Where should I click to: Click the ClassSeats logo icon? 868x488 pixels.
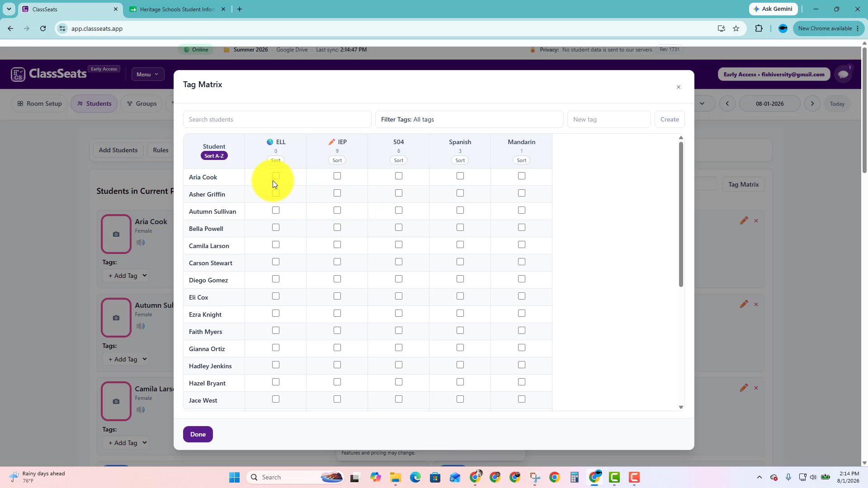click(x=18, y=74)
